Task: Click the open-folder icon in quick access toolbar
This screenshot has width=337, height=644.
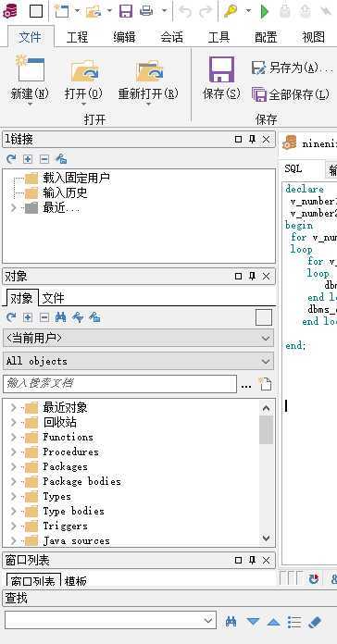Action: 94,11
